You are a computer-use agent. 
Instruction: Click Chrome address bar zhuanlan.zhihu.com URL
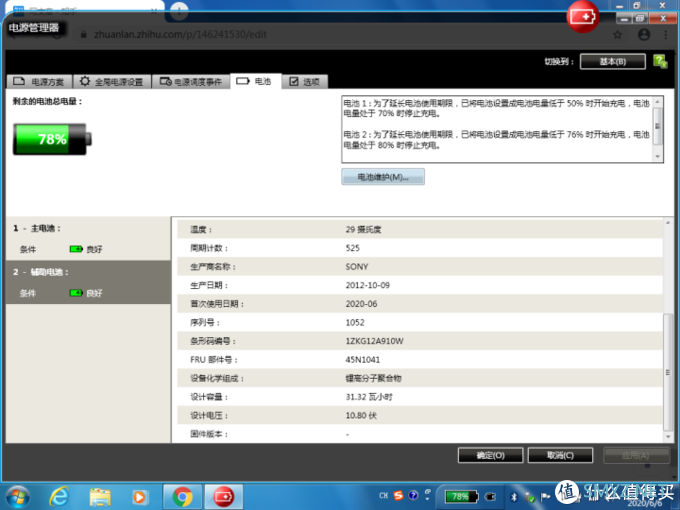180,34
